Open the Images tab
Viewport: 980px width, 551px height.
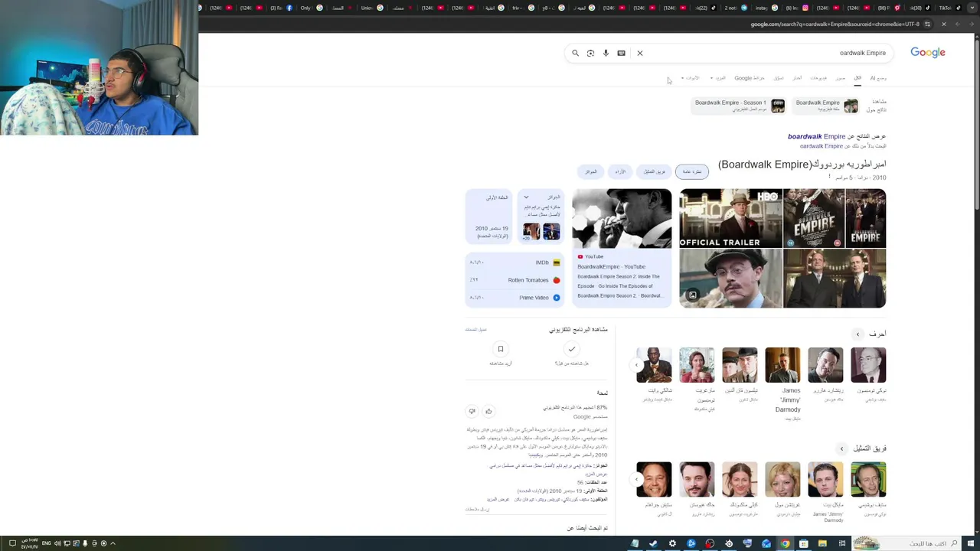point(840,78)
